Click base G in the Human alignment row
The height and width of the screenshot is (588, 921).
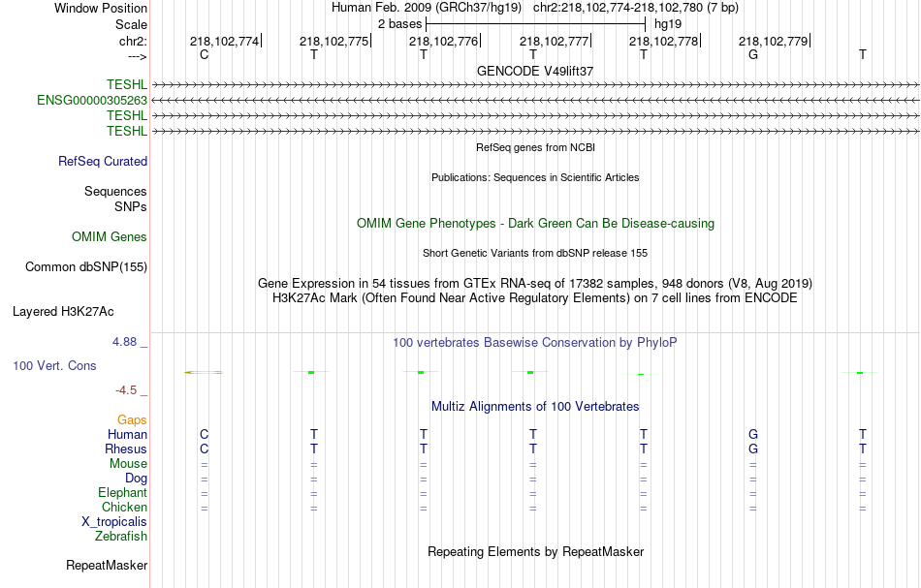point(753,434)
